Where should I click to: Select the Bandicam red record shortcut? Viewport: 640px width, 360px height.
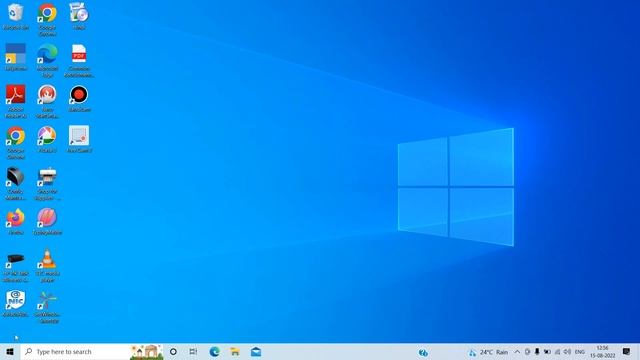(79, 98)
